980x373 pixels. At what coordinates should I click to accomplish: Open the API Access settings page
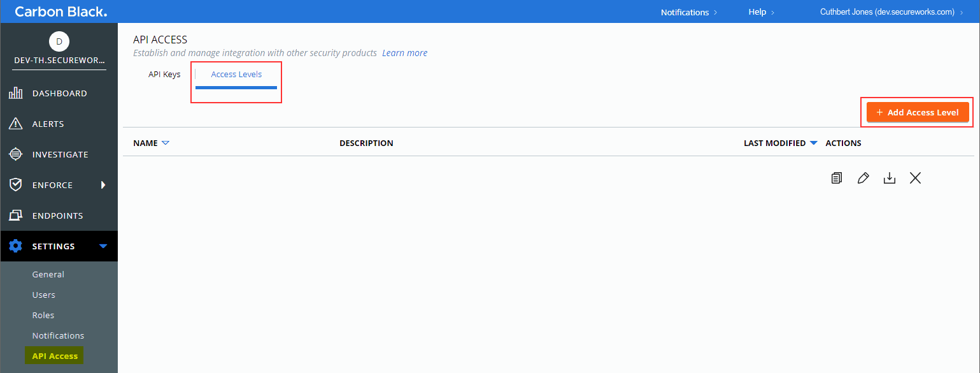[x=55, y=356]
